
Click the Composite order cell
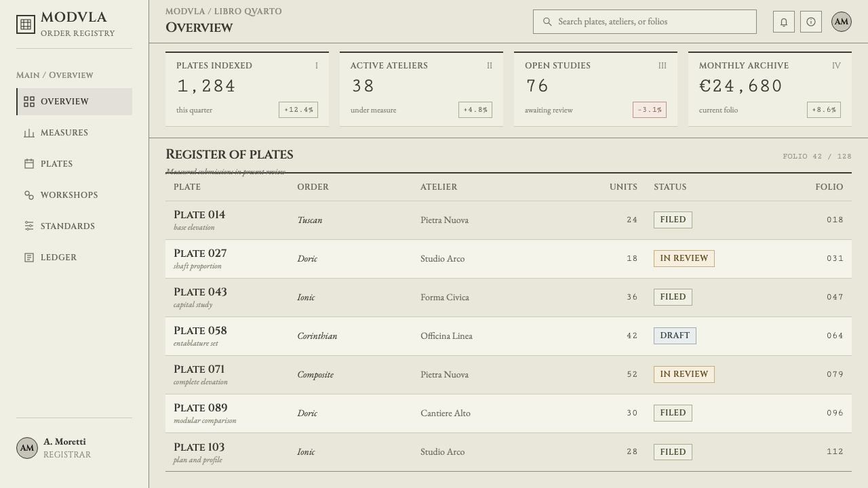(315, 375)
